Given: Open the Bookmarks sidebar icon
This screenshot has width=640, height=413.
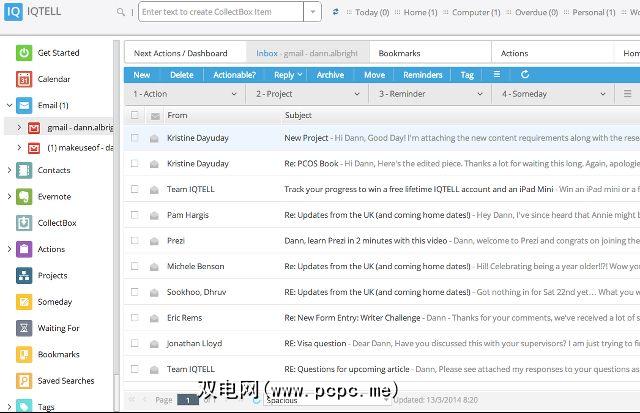Looking at the screenshot, I should (x=24, y=354).
